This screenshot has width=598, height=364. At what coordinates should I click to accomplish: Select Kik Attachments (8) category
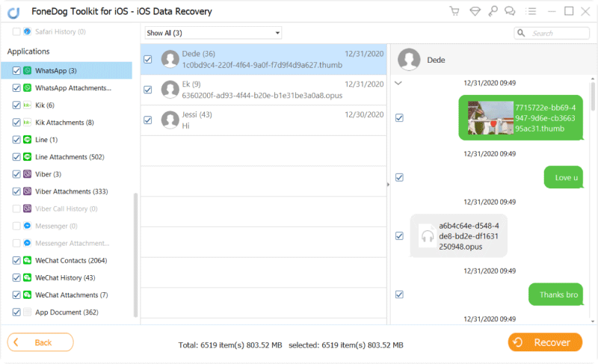pyautogui.click(x=64, y=123)
